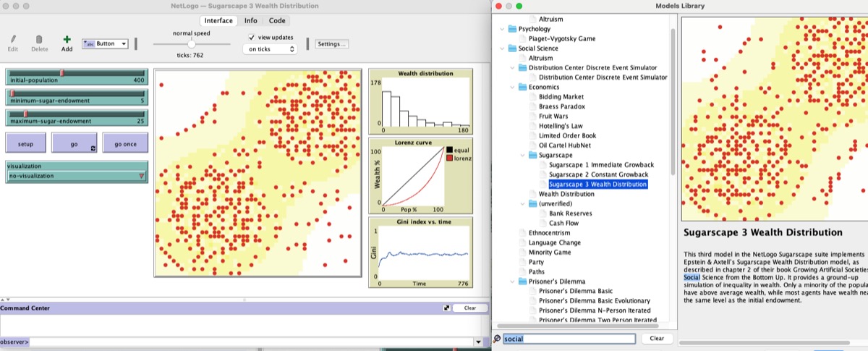This screenshot has width=868, height=351.
Task: Click the Models Library search field
Action: 569,339
